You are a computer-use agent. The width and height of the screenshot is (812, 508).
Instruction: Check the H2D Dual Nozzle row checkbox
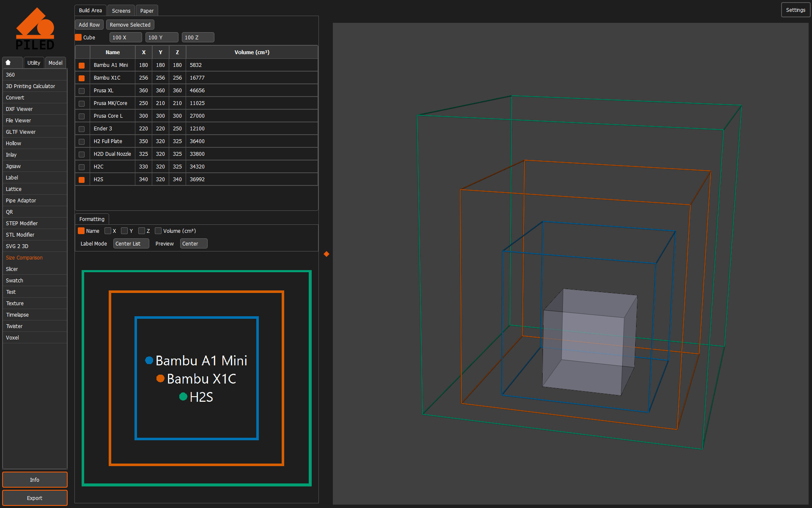pos(82,154)
